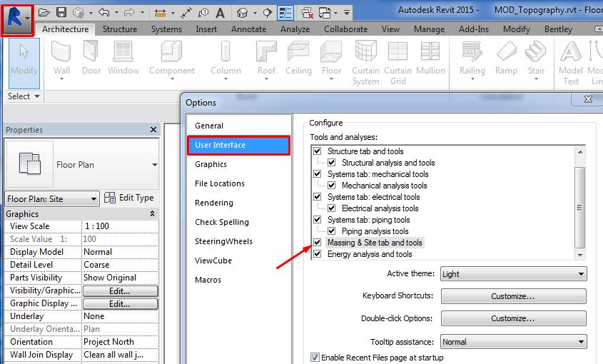Click the Curtain Grid tool icon
The width and height of the screenshot is (603, 364).
(397, 51)
